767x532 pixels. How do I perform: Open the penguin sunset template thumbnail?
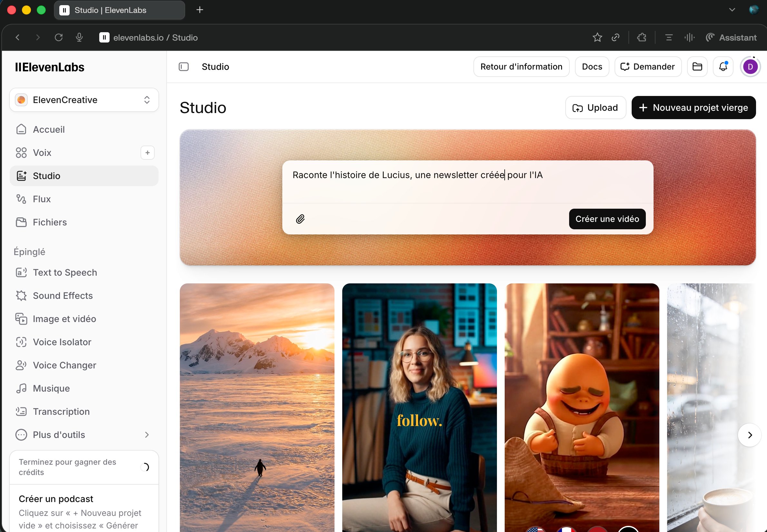coord(257,408)
